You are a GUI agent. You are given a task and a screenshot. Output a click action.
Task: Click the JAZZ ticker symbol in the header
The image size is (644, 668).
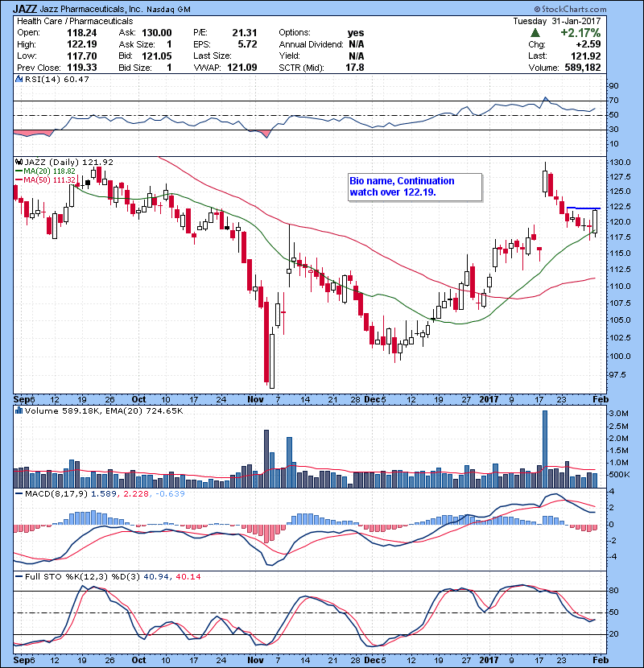[25, 9]
